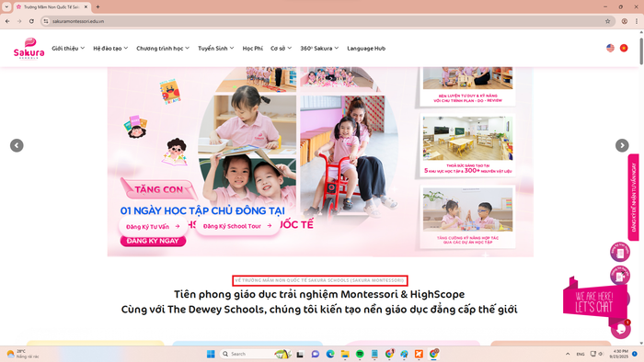The image size is (644, 362).
Task: Go to the next banner slide
Action: 622,145
